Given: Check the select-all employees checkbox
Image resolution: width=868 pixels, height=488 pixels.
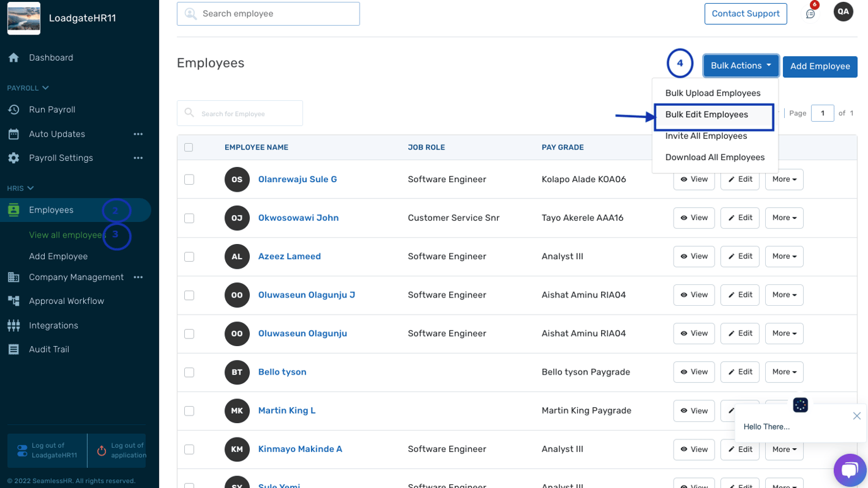Looking at the screenshot, I should [x=189, y=147].
